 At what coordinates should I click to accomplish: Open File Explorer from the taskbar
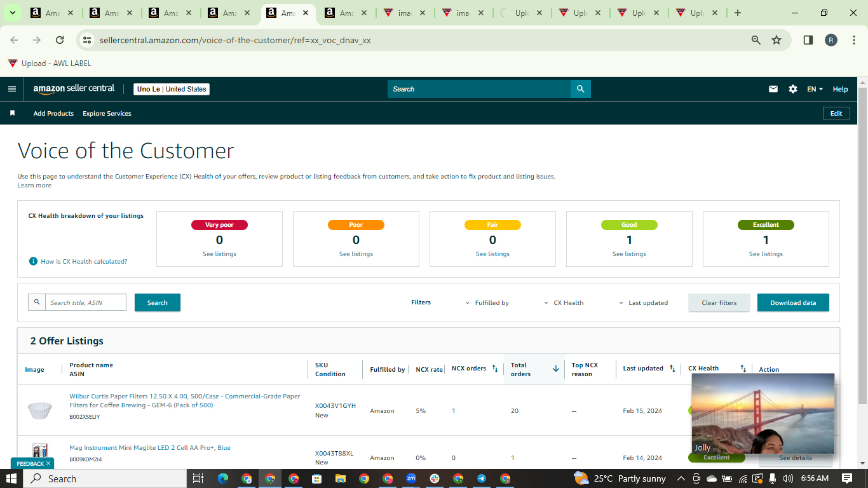pos(340,478)
